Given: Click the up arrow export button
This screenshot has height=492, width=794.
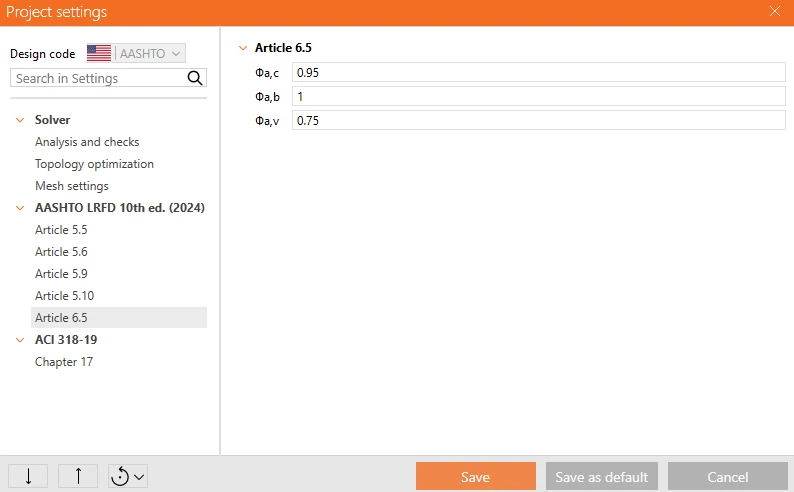Looking at the screenshot, I should click(x=78, y=476).
